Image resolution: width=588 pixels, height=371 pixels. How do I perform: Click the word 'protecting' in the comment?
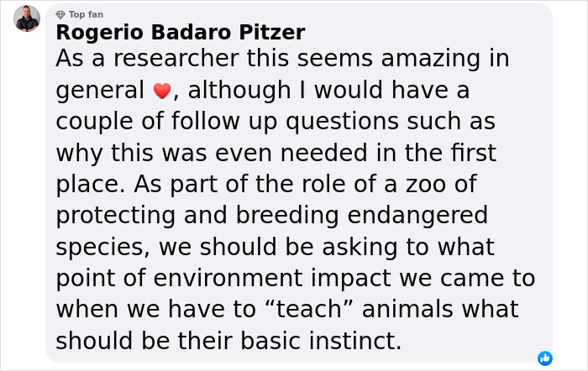tap(116, 217)
